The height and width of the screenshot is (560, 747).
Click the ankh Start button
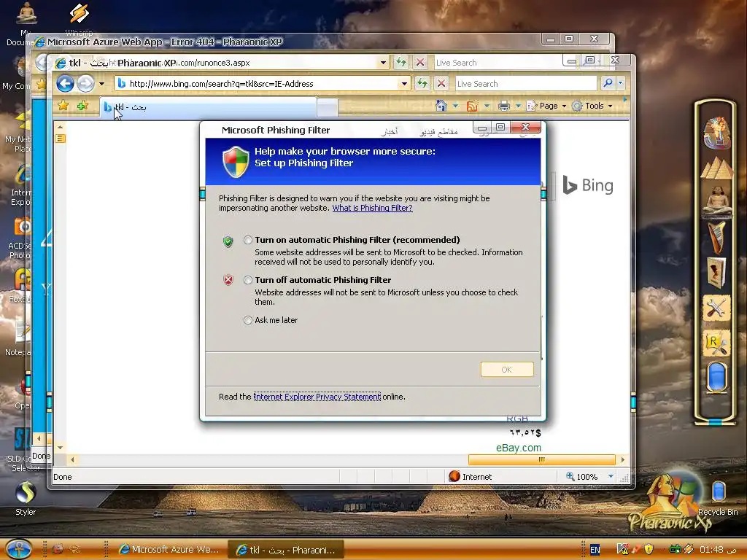(x=19, y=549)
